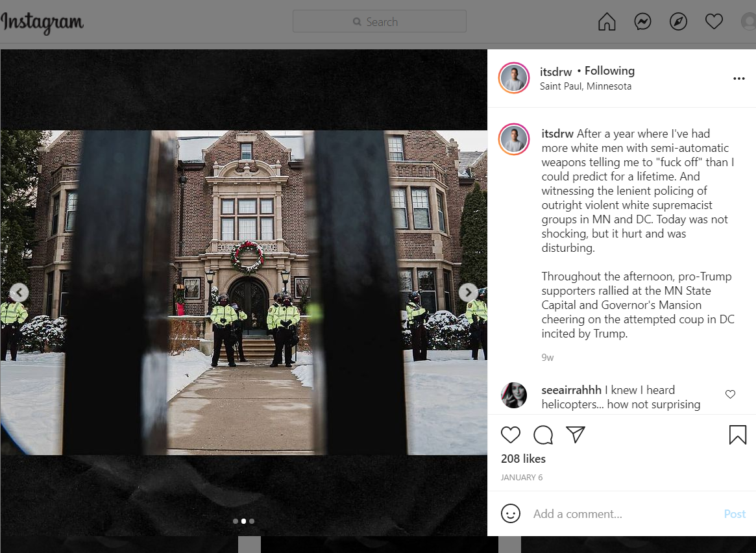Click the Instagram logo
The height and width of the screenshot is (553, 756).
click(x=42, y=22)
